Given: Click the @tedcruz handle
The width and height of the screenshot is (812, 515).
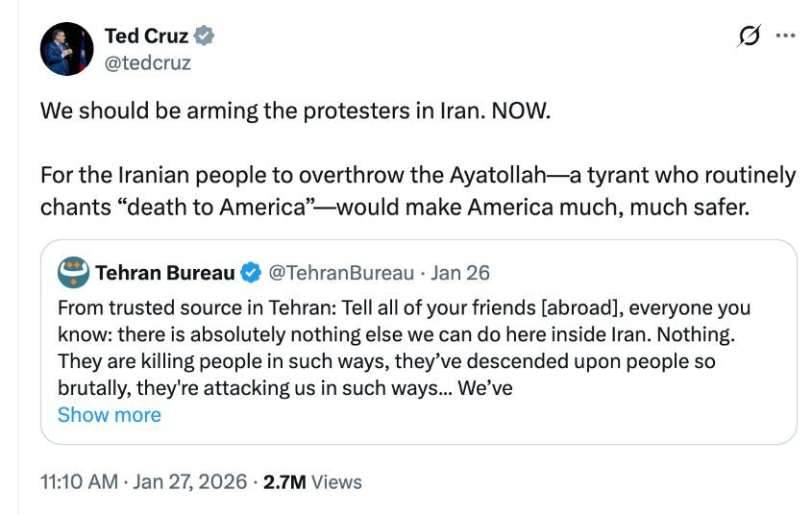Looking at the screenshot, I should click(x=147, y=62).
